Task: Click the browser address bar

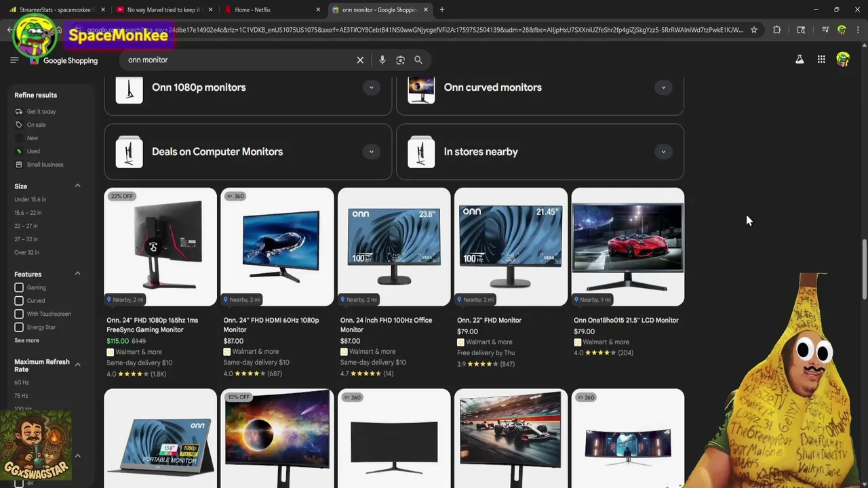Action: click(414, 30)
